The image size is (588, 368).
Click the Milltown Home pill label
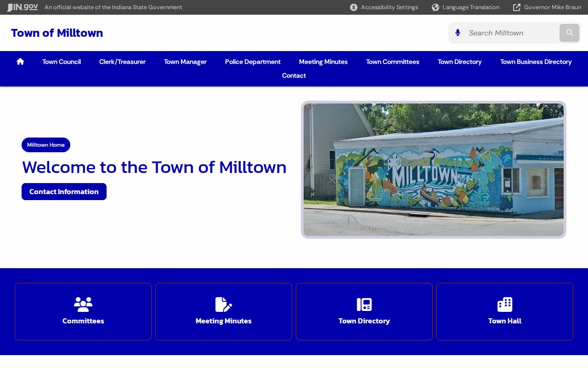[x=46, y=145]
